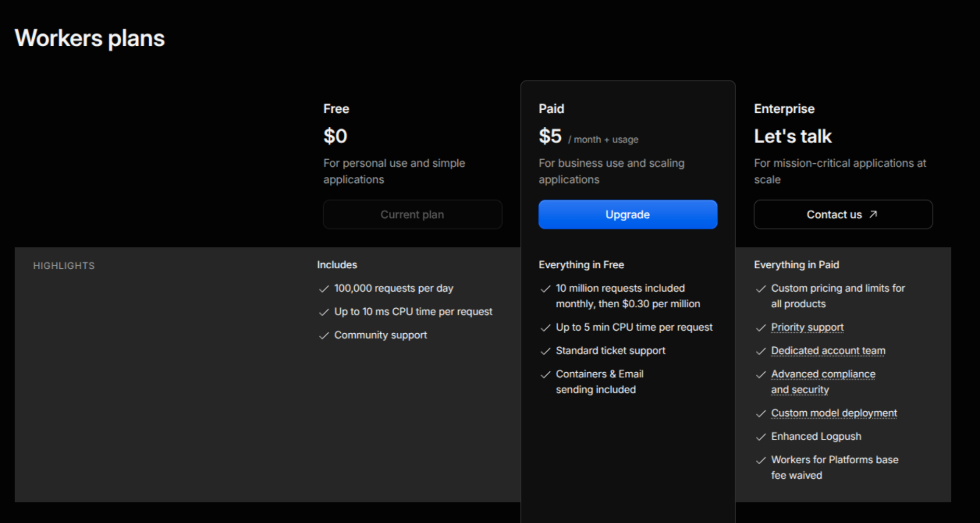Click the blue Upgrade button
The width and height of the screenshot is (980, 523).
coord(628,215)
